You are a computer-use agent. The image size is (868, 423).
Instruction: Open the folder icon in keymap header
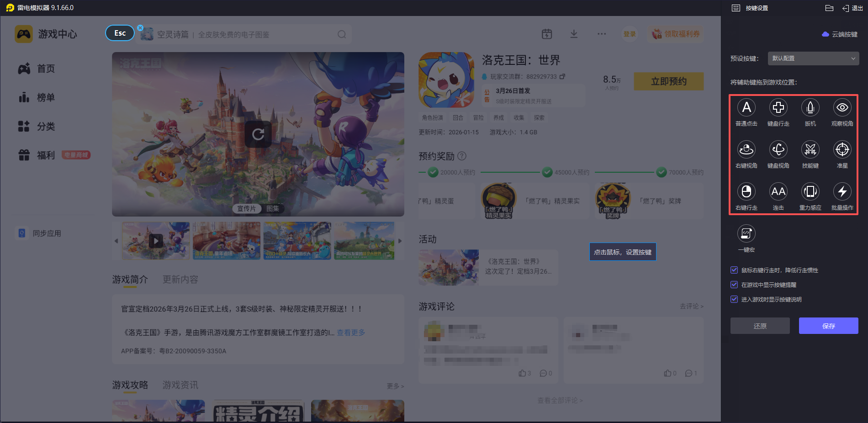pyautogui.click(x=830, y=8)
